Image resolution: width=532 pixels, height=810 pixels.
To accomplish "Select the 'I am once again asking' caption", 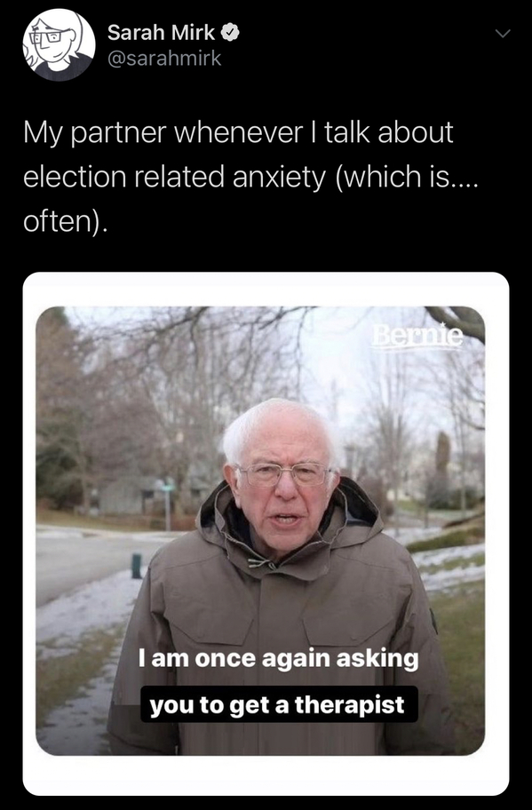I will (x=278, y=659).
